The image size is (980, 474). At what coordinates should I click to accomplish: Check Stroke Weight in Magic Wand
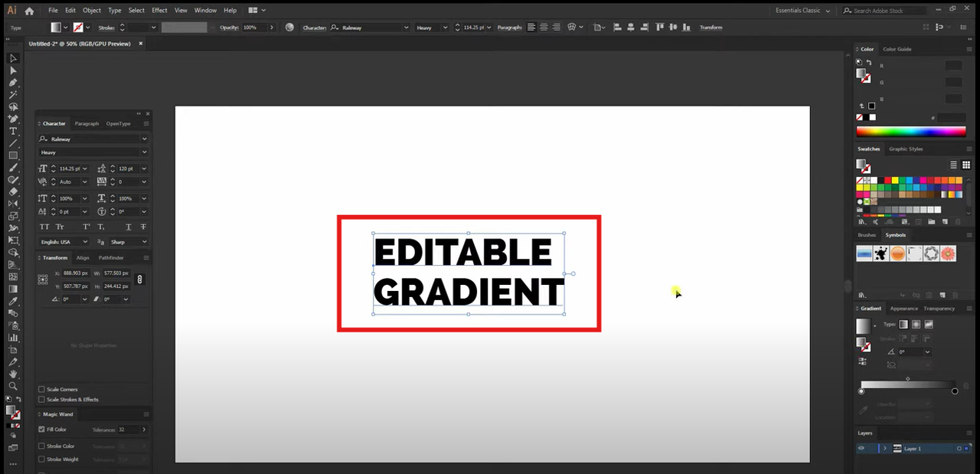41,459
